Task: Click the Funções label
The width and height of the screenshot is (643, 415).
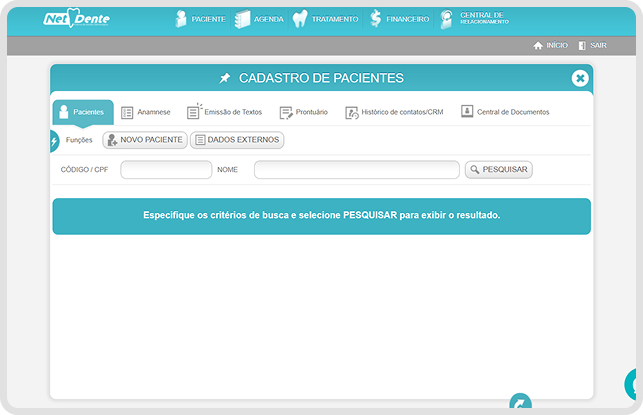Action: pos(79,140)
